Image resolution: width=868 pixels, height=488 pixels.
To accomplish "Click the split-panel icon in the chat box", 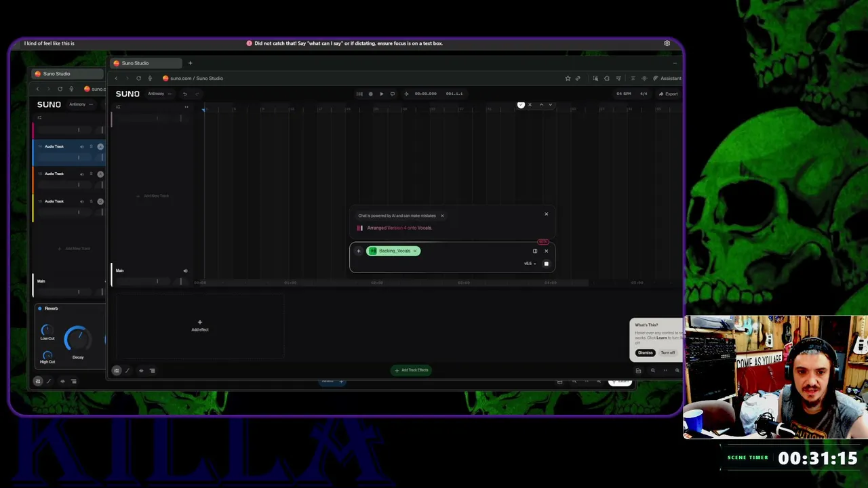I will coord(535,251).
